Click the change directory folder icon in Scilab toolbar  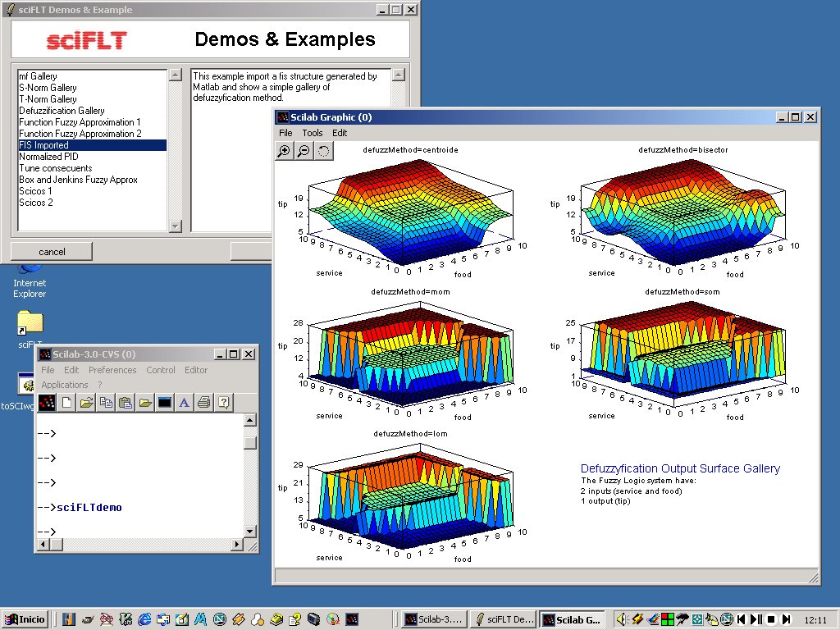click(x=145, y=402)
